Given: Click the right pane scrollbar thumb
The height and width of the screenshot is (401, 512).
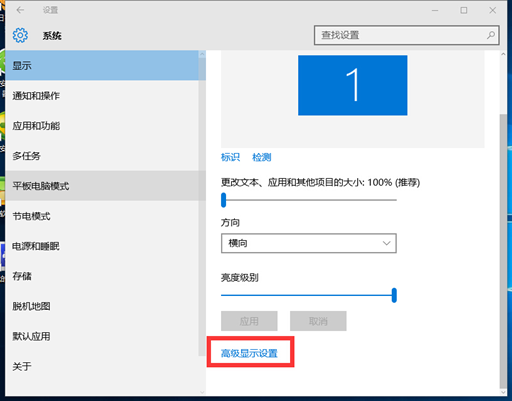Looking at the screenshot, I should coord(503,250).
